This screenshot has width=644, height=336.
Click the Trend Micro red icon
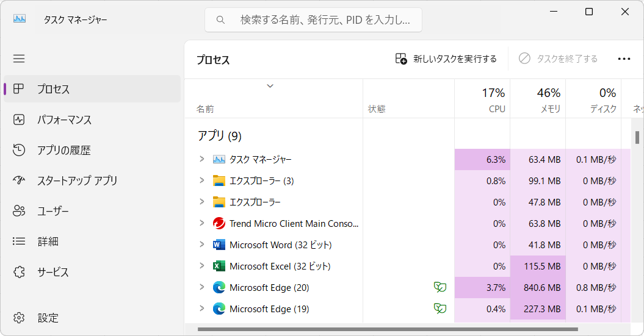(x=219, y=223)
